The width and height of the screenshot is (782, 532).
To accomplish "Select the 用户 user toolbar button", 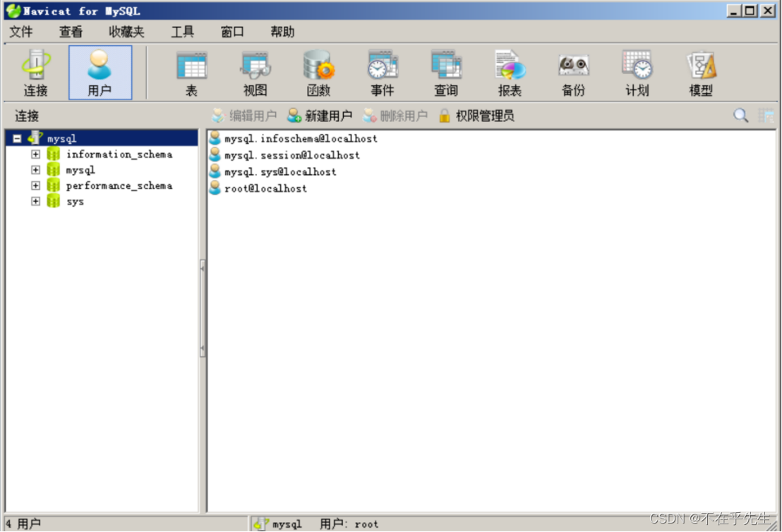I will (x=100, y=73).
